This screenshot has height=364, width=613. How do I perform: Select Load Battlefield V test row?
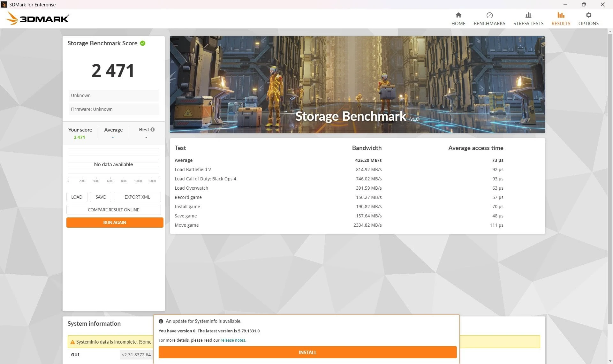[x=357, y=170]
